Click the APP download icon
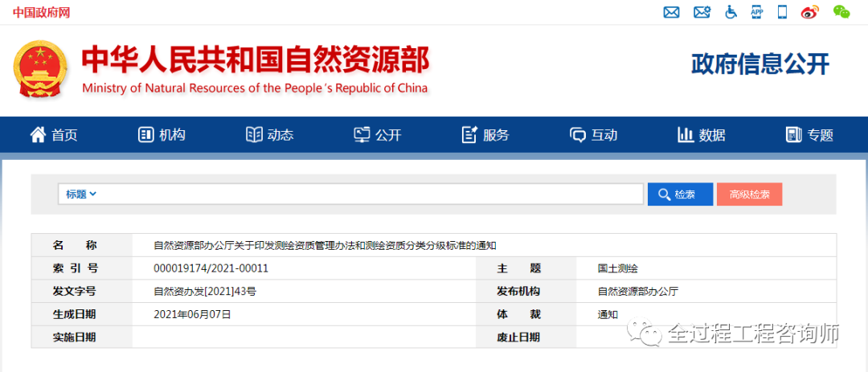Screen dimensions: 868x372 757,11
